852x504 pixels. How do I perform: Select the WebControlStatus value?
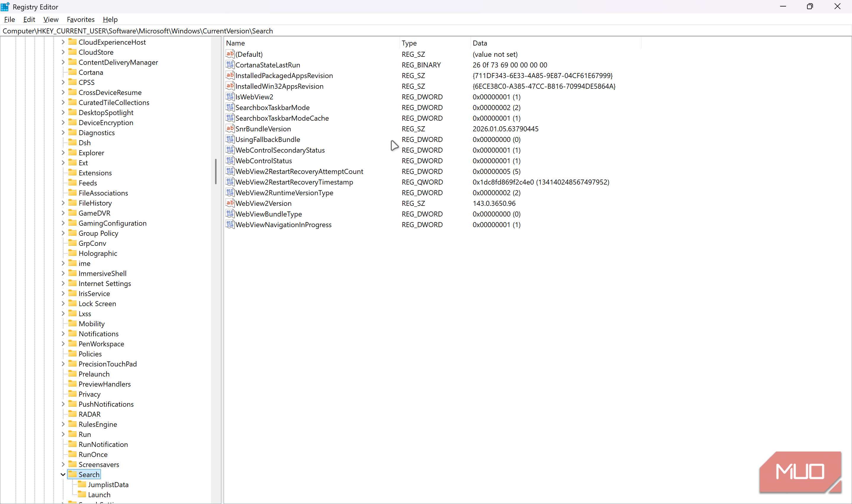[264, 161]
